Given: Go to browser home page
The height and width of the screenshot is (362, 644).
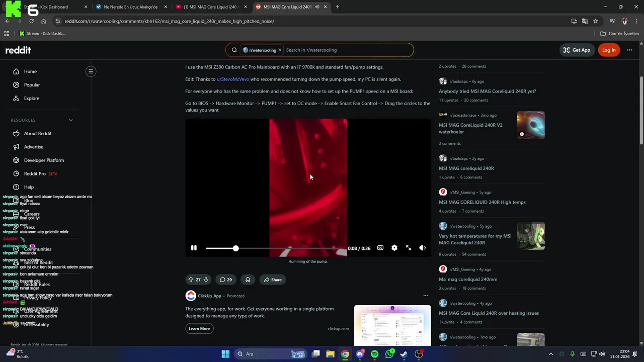Looking at the screenshot, I should 43,21.
